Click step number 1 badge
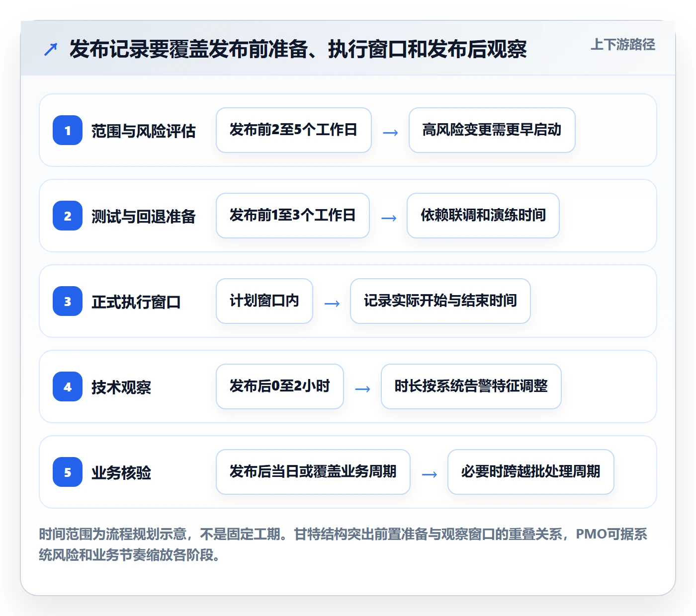The width and height of the screenshot is (696, 616). [x=68, y=130]
